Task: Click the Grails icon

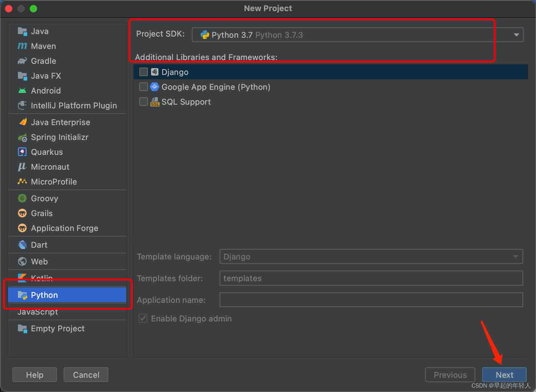Action: pos(22,213)
